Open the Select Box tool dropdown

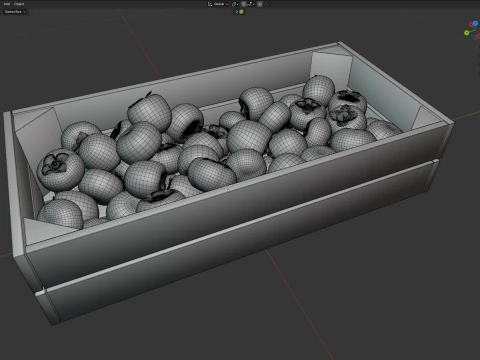coord(15,12)
